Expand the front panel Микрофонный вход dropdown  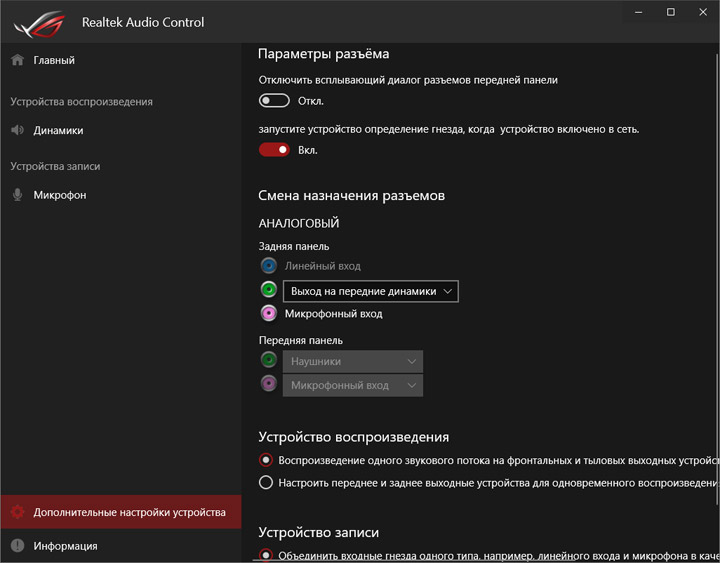pyautogui.click(x=353, y=385)
